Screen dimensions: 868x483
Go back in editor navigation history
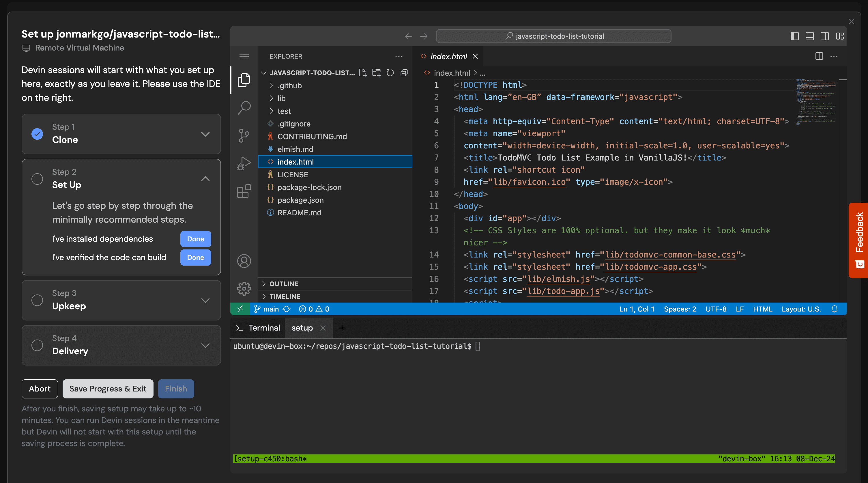pos(409,36)
